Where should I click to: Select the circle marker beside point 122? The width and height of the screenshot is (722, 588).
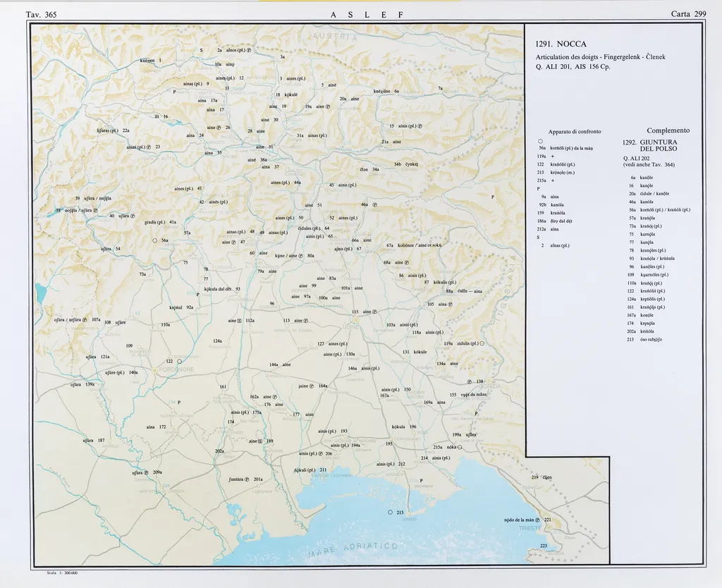point(179,361)
